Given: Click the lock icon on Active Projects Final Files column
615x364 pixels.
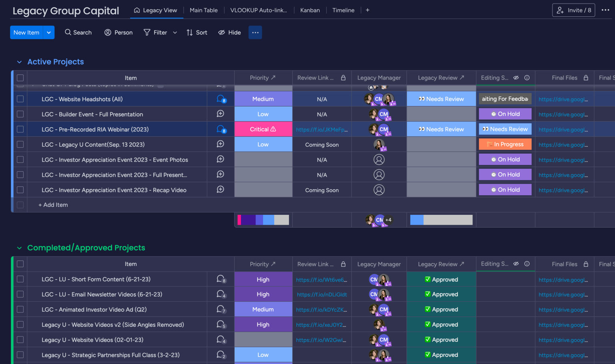Looking at the screenshot, I should click(x=586, y=78).
